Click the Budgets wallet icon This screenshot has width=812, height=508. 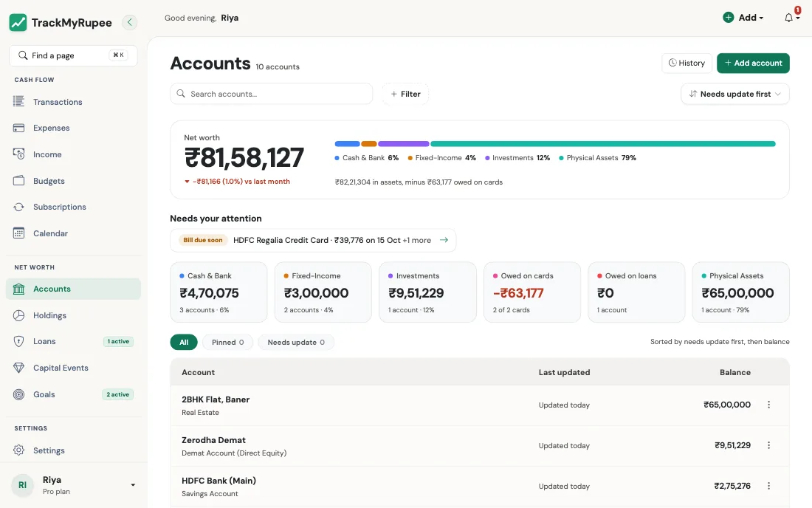tap(18, 180)
